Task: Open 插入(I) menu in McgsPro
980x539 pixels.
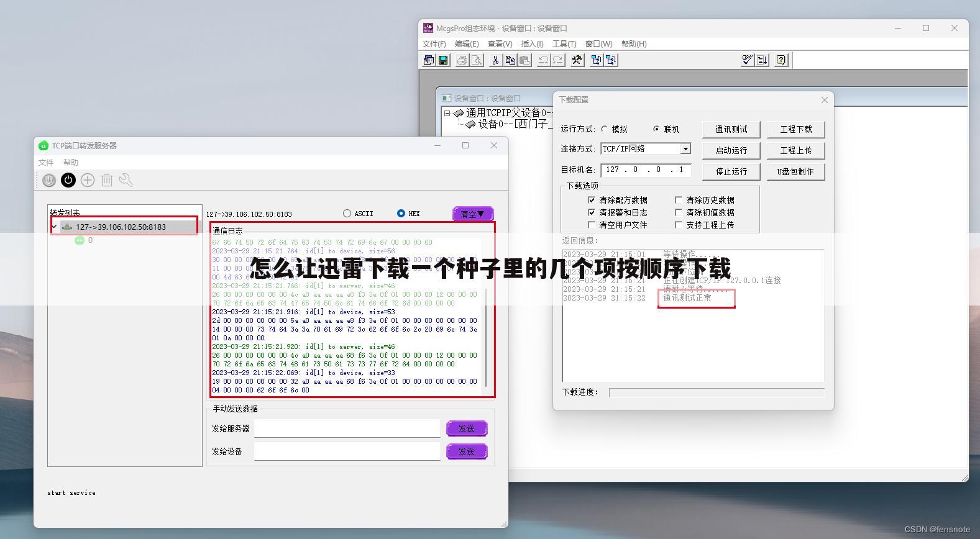Action: point(532,44)
